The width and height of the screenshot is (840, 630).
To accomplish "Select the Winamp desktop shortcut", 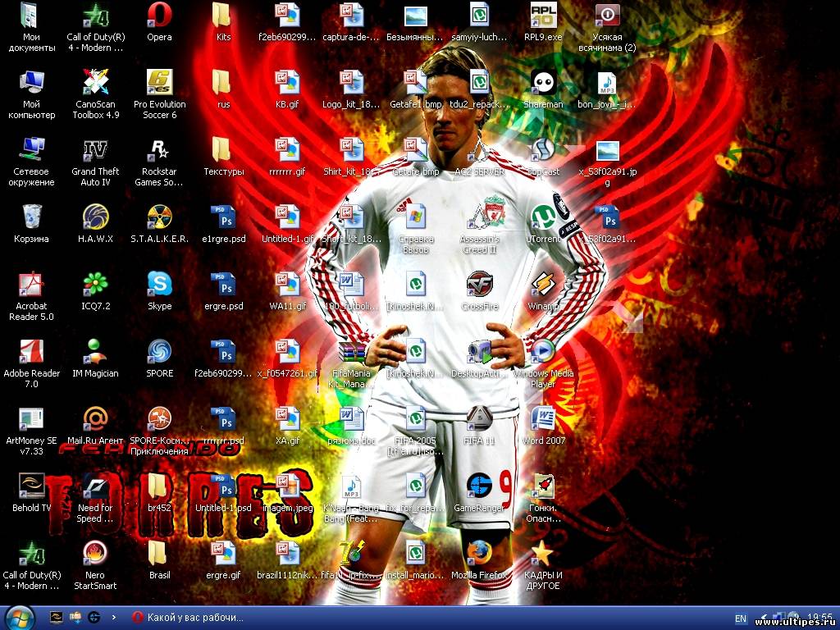I will click(542, 285).
